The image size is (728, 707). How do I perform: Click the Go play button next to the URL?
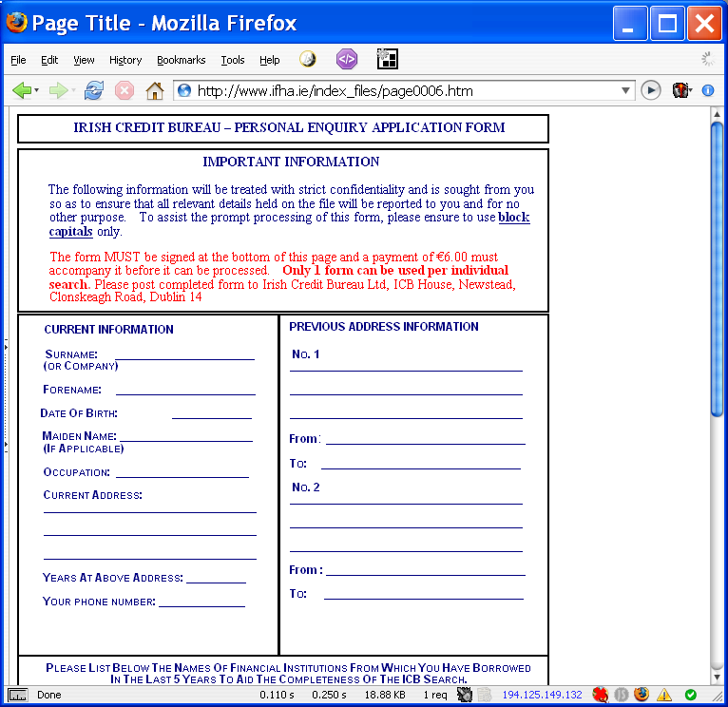tap(651, 90)
